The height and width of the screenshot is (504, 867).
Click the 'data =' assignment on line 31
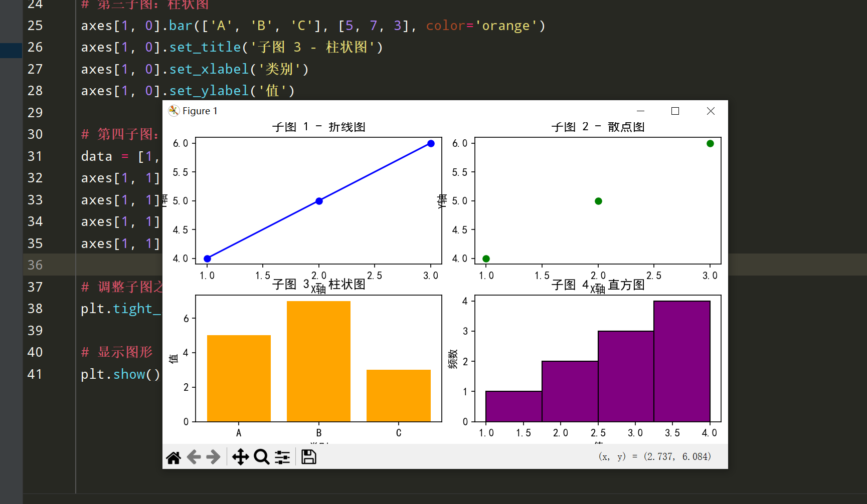pyautogui.click(x=105, y=156)
